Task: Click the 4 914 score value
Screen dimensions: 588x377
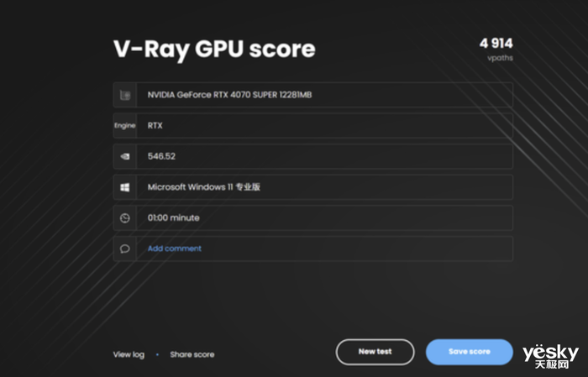Action: (496, 44)
